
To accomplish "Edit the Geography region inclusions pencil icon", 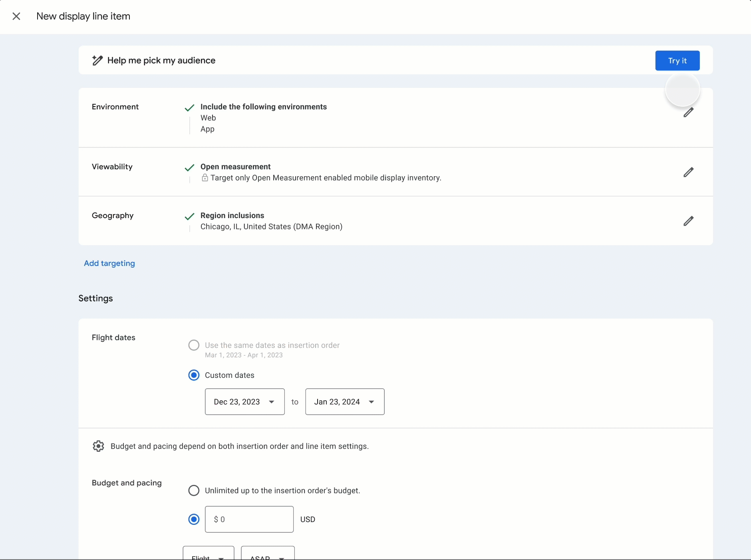I will [688, 221].
